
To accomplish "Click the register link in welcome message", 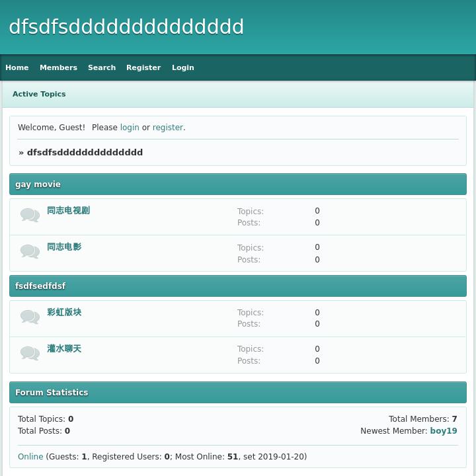I will [167, 128].
